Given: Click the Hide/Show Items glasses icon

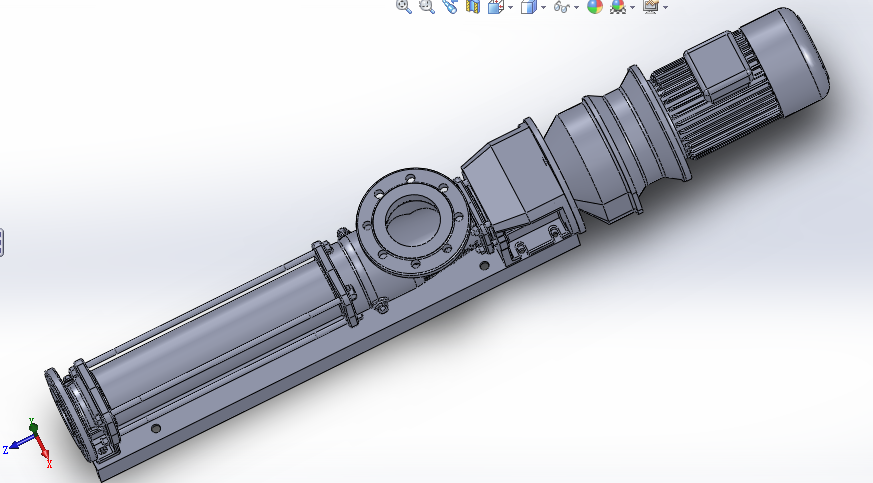Looking at the screenshot, I should [x=562, y=7].
